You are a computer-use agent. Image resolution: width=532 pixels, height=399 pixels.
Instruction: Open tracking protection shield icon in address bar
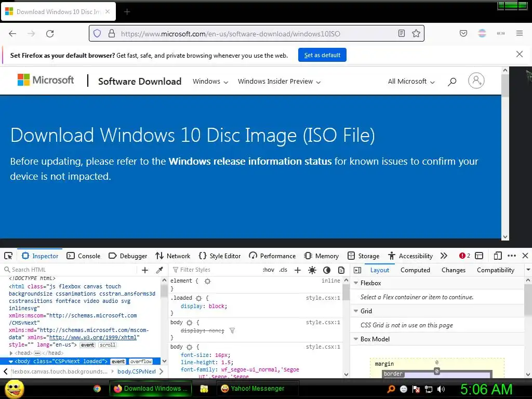point(97,34)
